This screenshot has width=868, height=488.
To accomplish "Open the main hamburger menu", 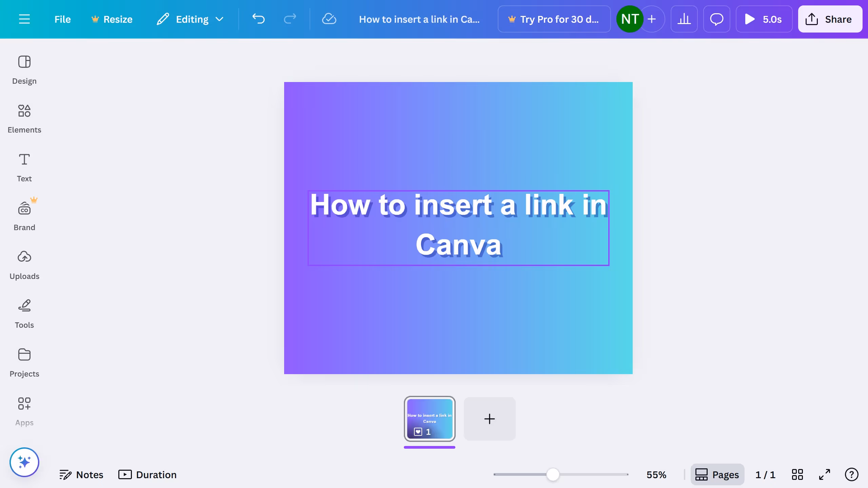I will [x=24, y=19].
